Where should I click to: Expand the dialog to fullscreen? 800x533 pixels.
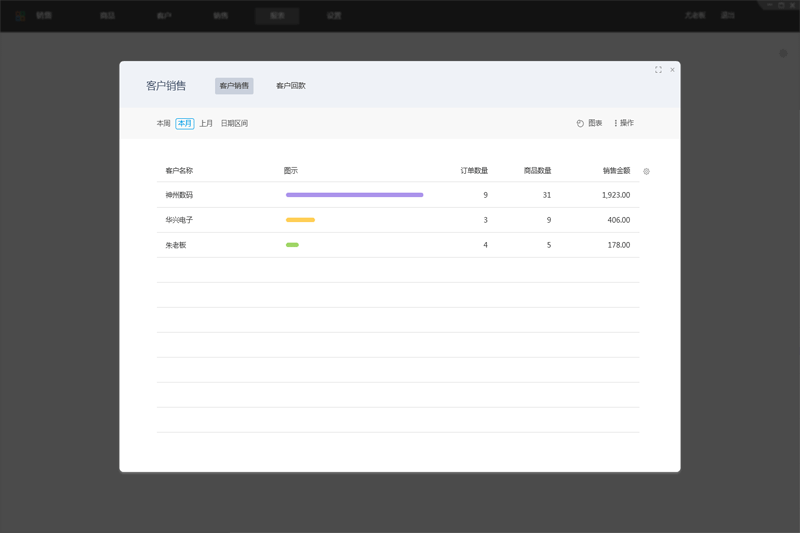tap(658, 70)
